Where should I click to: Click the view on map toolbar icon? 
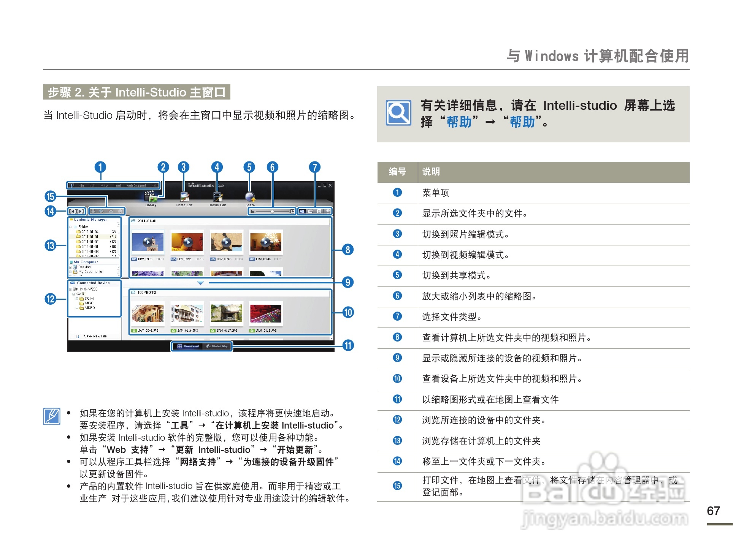[x=102, y=211]
